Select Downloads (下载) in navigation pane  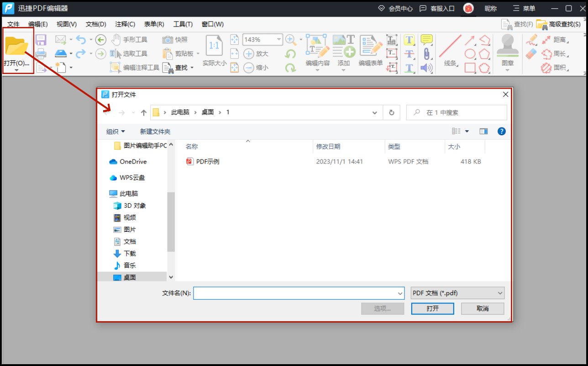[x=125, y=254]
